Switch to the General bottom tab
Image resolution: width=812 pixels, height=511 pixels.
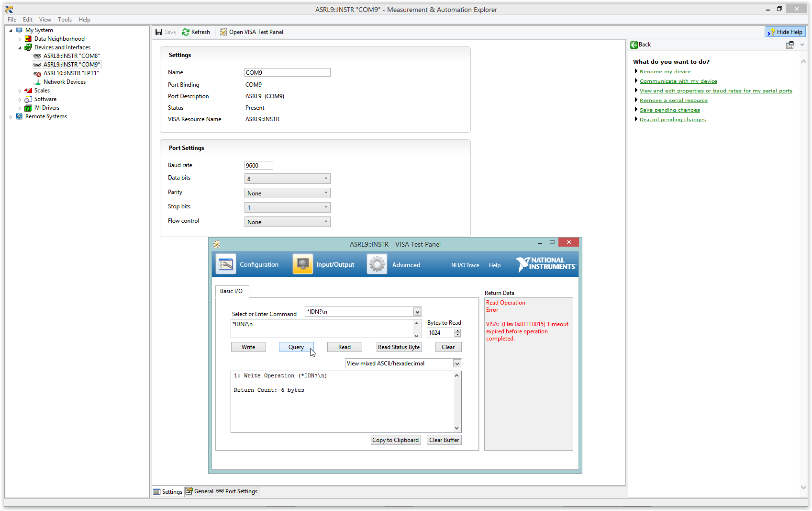[200, 491]
